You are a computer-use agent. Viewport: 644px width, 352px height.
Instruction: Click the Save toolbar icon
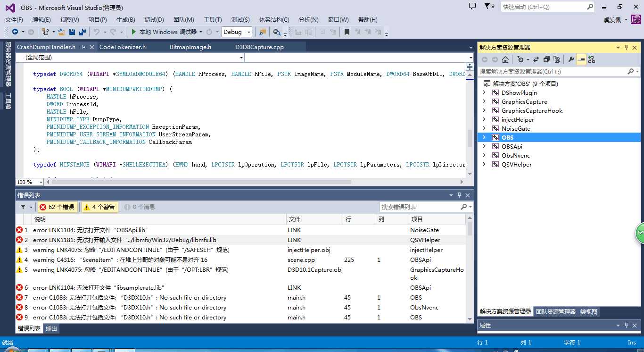pyautogui.click(x=72, y=32)
